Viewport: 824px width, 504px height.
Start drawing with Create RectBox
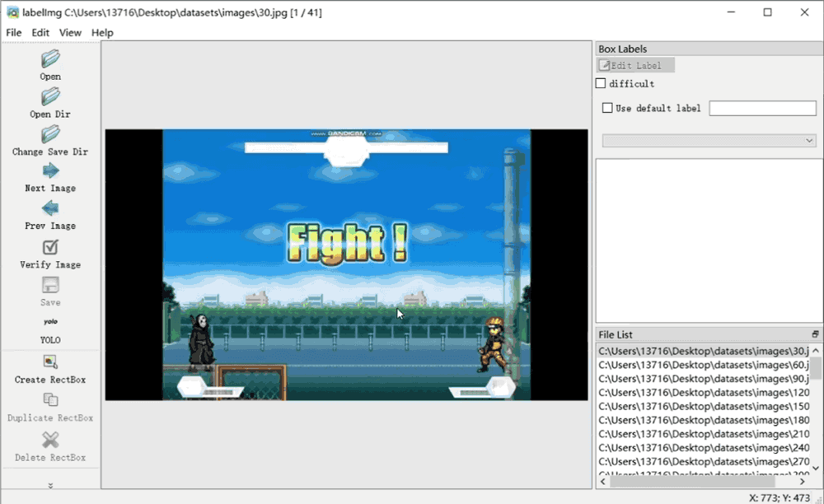click(x=50, y=362)
